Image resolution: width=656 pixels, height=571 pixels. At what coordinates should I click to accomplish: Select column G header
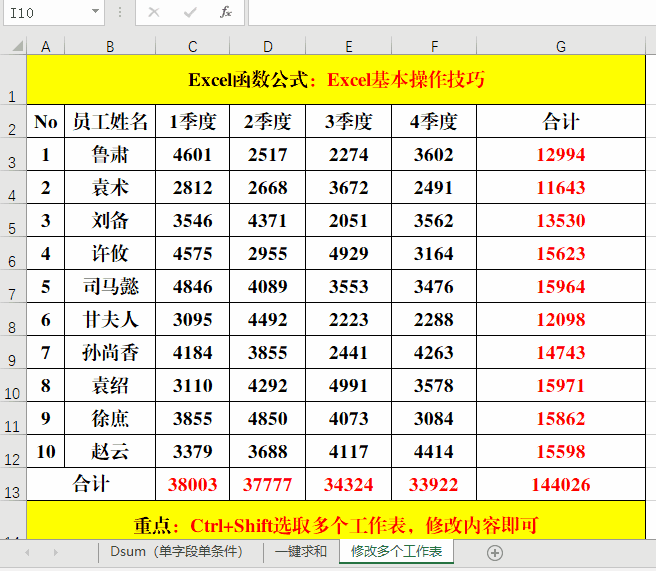pyautogui.click(x=561, y=46)
